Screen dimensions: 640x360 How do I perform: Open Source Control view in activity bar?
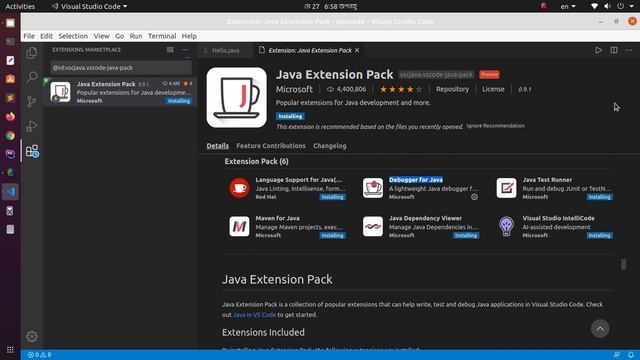point(32,101)
